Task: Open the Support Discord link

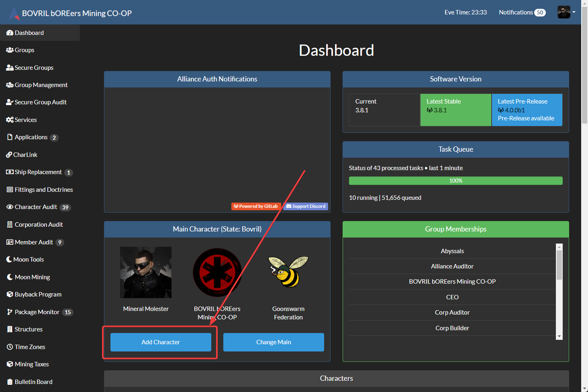Action: (305, 206)
